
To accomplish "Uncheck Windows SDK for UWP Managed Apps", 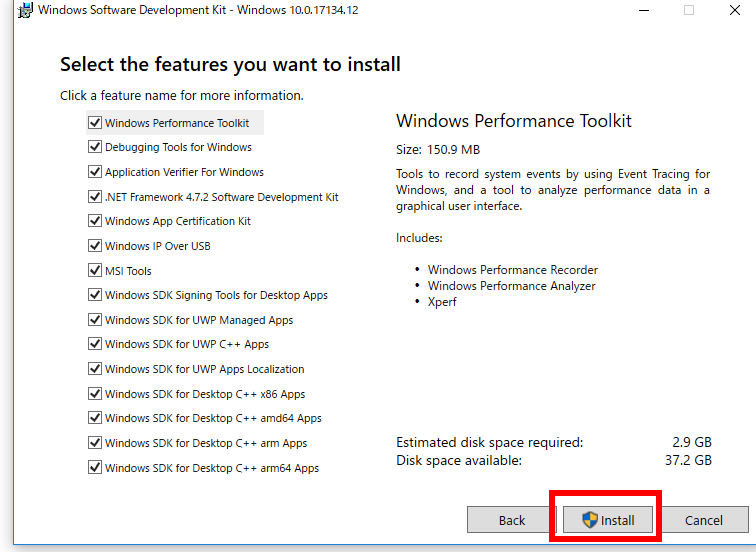I will point(95,320).
